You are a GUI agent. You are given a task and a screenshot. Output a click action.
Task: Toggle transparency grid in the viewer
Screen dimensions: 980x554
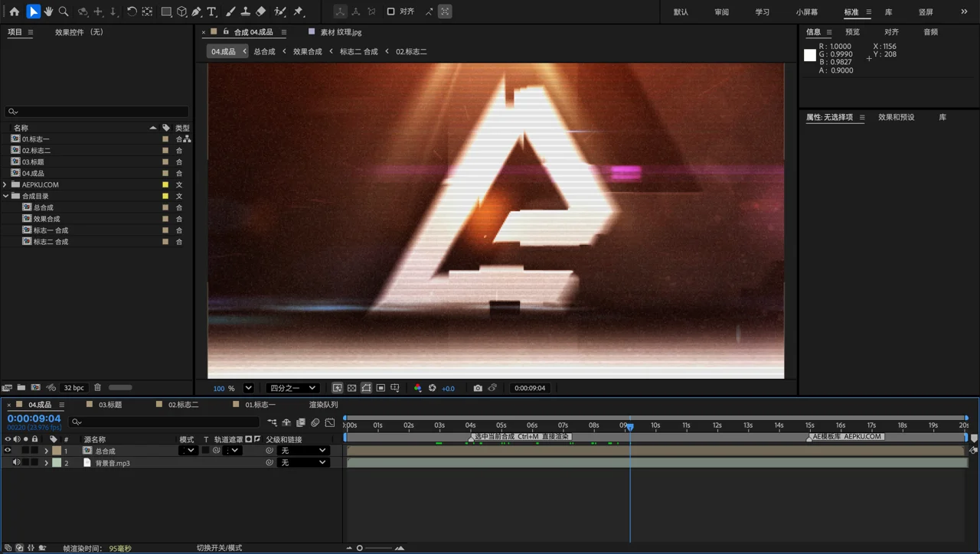[351, 388]
